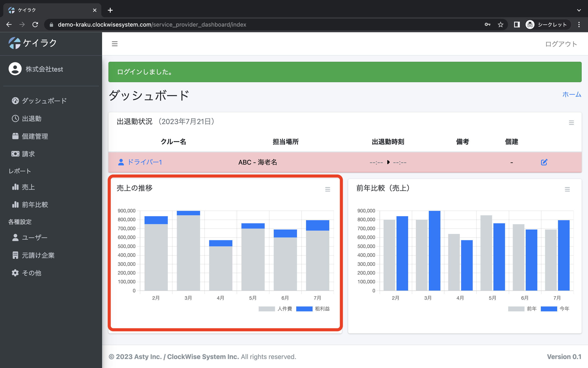Open the 前年比較（売上） chart menu icon
The image size is (588, 368).
coord(567,189)
